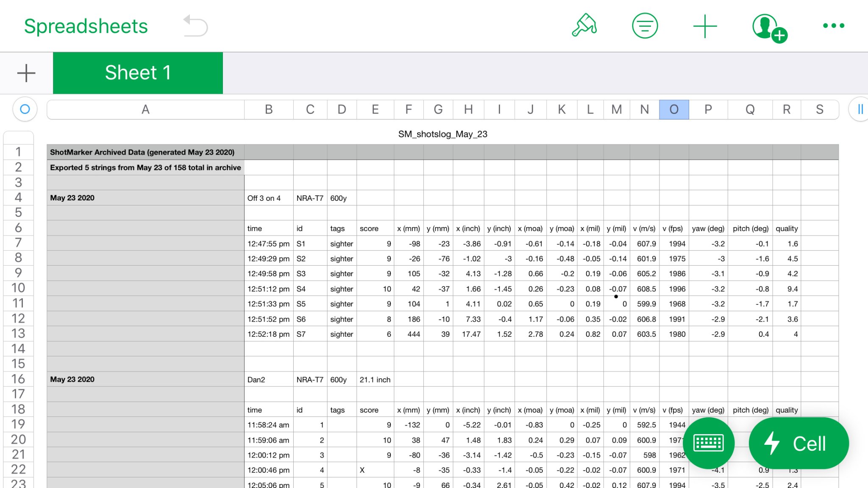Open the three-dots more menu
The height and width of the screenshot is (488, 868).
[x=833, y=26]
